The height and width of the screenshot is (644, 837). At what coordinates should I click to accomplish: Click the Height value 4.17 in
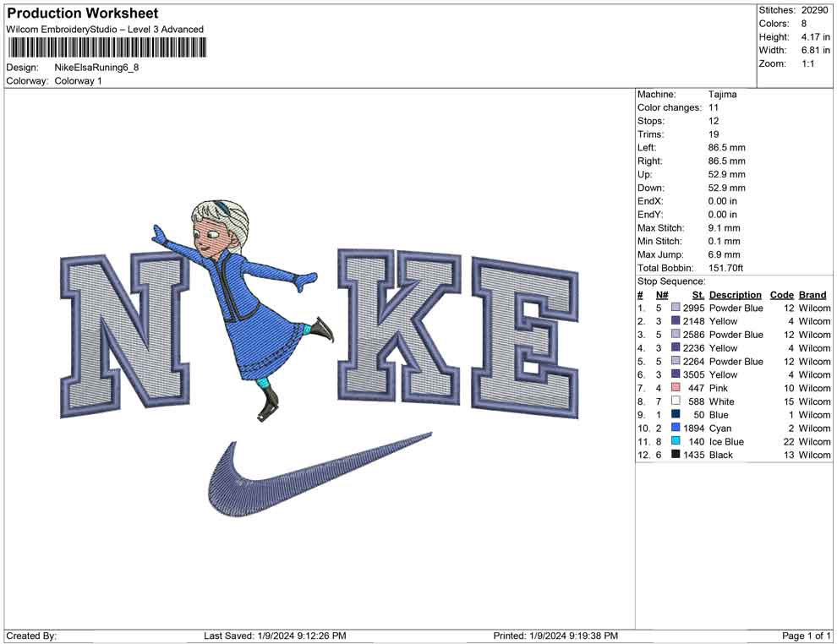click(816, 37)
